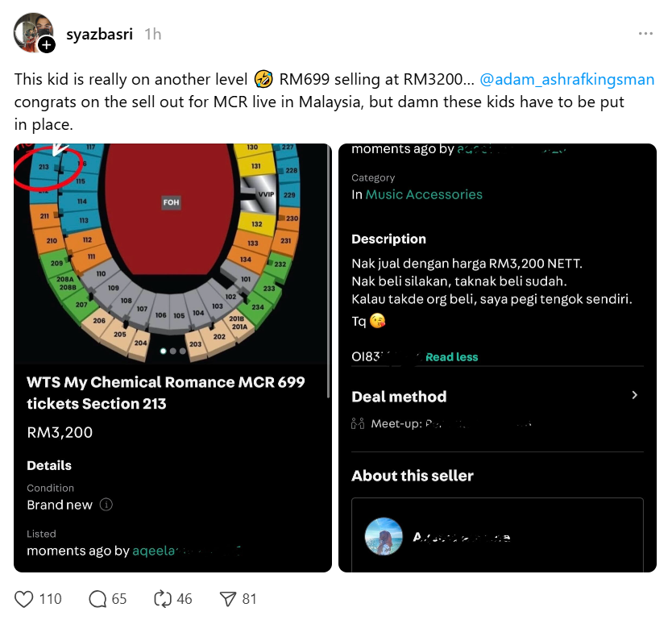Open the three-dot more options menu
This screenshot has width=672, height=620.
[645, 34]
